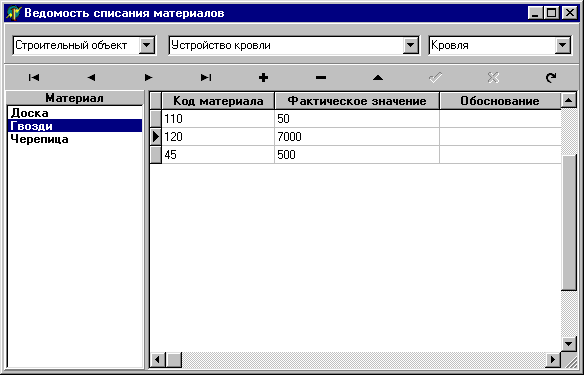Viewport: 584px width, 375px height.
Task: Select Черепица in the material list
Action: [x=75, y=139]
